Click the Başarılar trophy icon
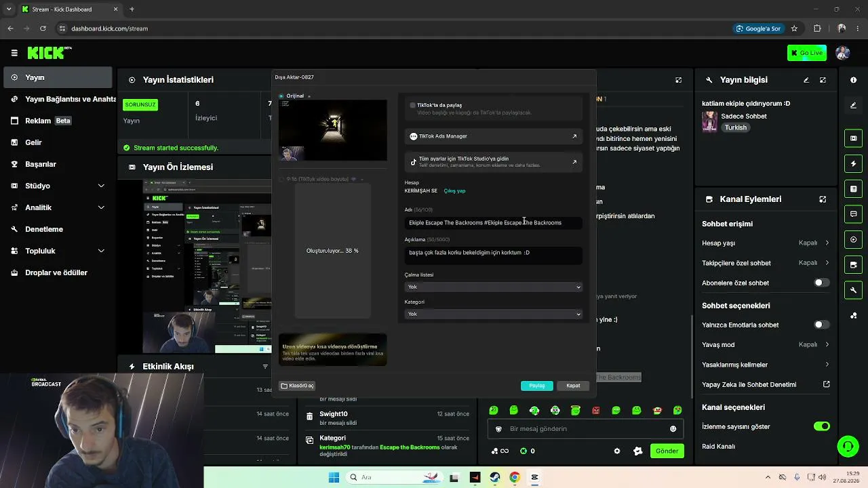The height and width of the screenshot is (488, 868). click(14, 164)
